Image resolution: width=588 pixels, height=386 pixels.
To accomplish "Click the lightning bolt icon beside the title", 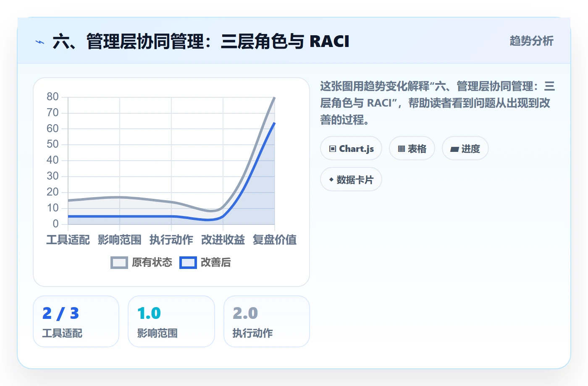I will point(40,42).
